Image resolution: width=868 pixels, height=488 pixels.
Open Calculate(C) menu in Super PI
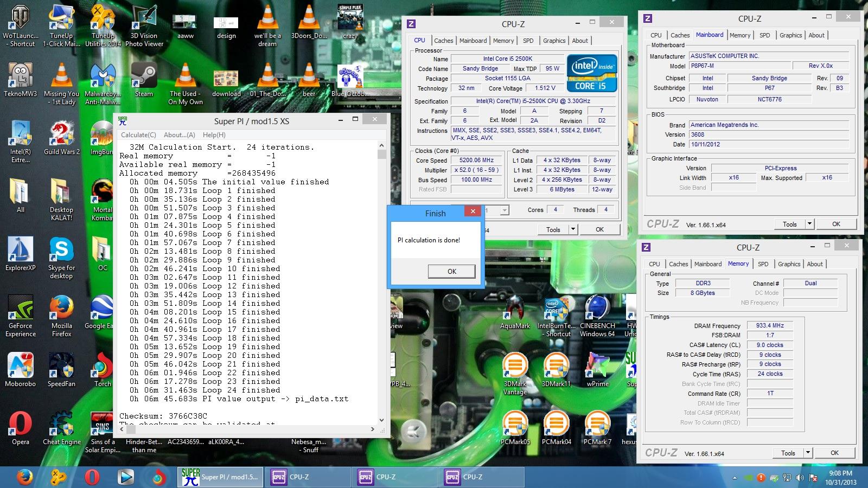138,135
